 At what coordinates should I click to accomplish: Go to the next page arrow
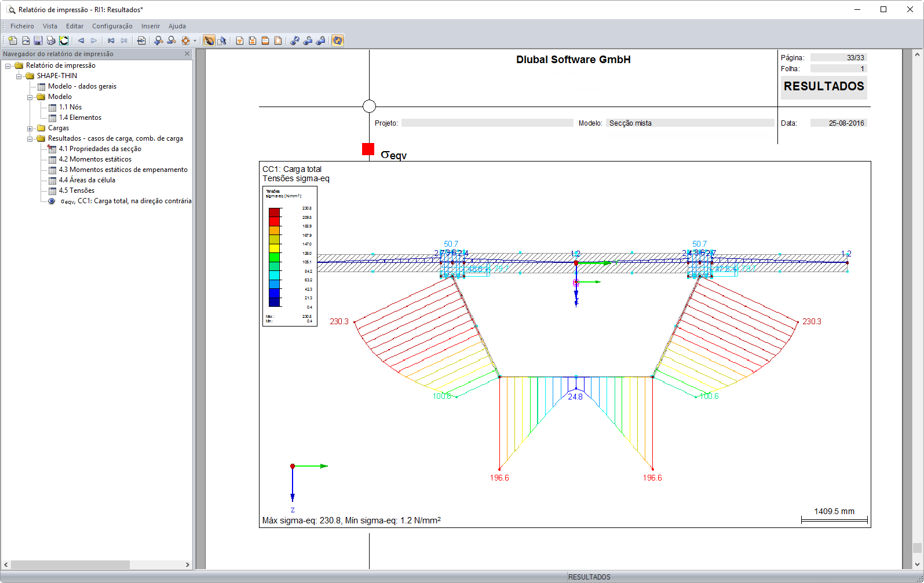94,41
